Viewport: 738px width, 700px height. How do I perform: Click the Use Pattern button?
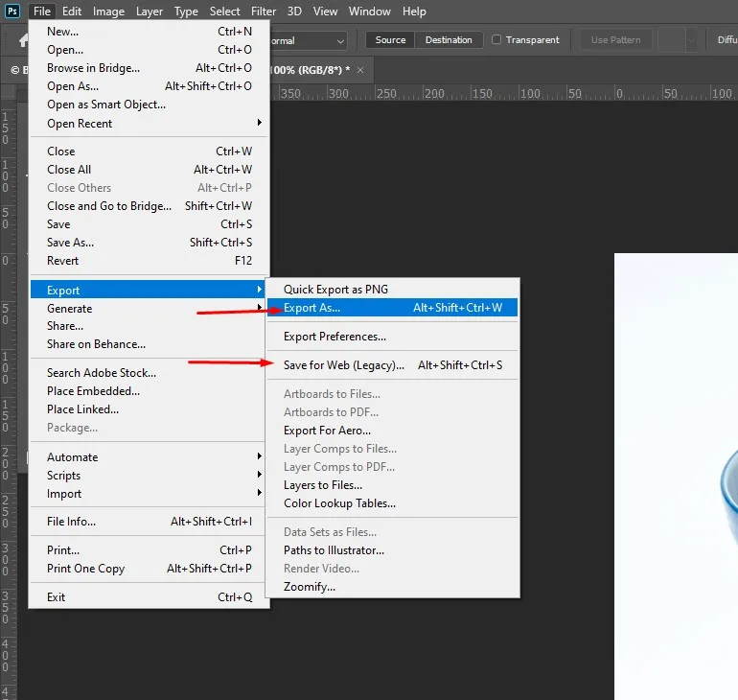[x=616, y=40]
